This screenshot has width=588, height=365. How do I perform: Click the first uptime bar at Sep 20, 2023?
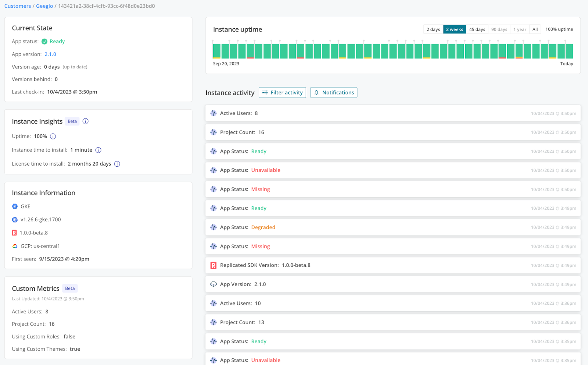click(217, 51)
